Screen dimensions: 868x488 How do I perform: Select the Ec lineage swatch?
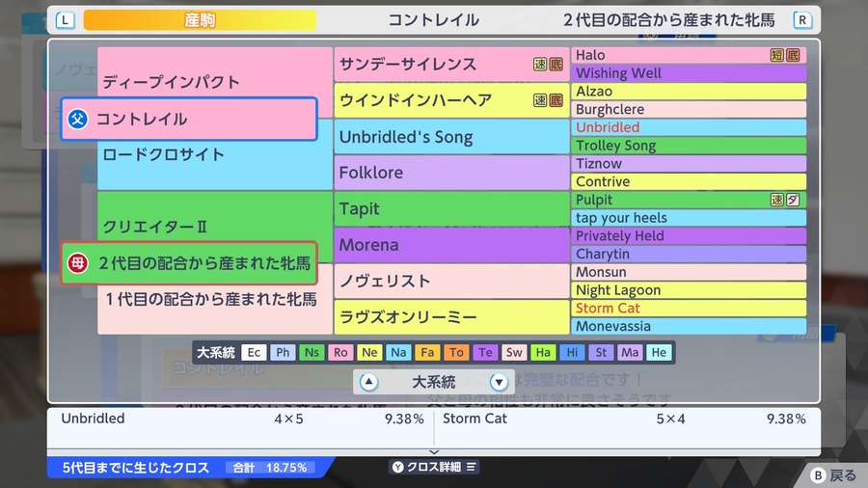pos(254,352)
